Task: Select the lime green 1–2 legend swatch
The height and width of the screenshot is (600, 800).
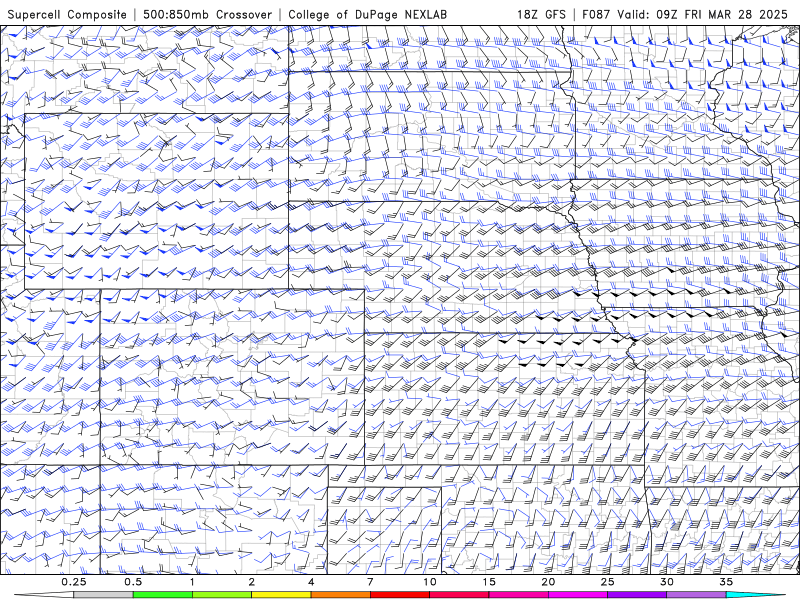Action: tap(221, 595)
